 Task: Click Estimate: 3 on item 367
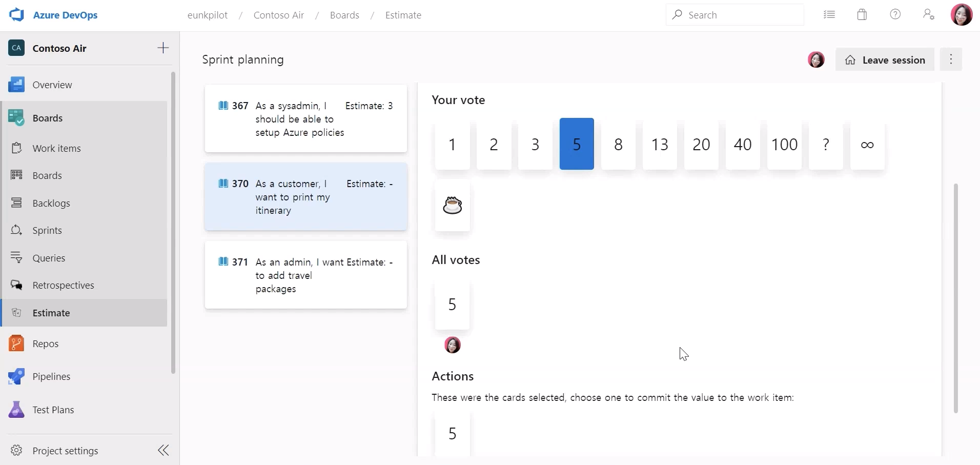(369, 106)
